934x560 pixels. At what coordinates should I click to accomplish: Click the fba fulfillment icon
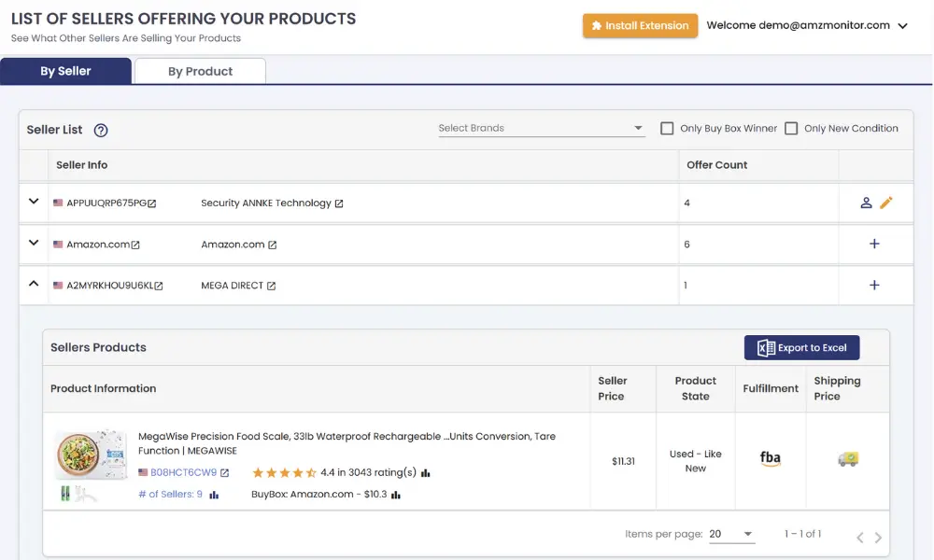point(771,459)
